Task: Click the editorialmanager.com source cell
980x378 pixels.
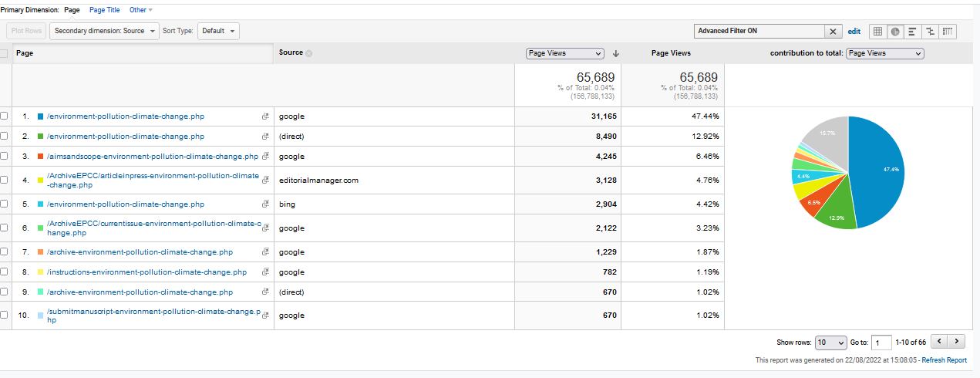Action: 318,181
